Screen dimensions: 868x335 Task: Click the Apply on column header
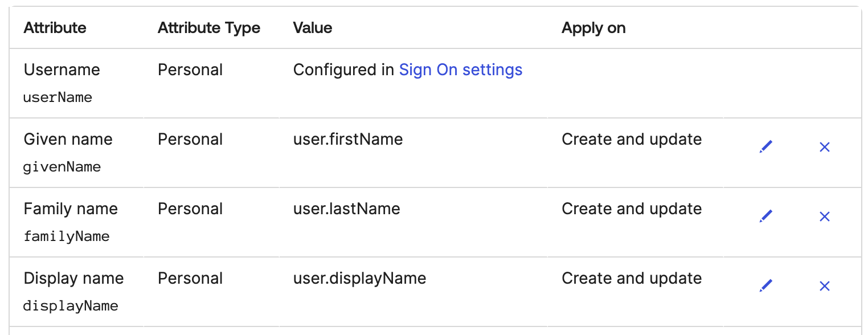[593, 27]
